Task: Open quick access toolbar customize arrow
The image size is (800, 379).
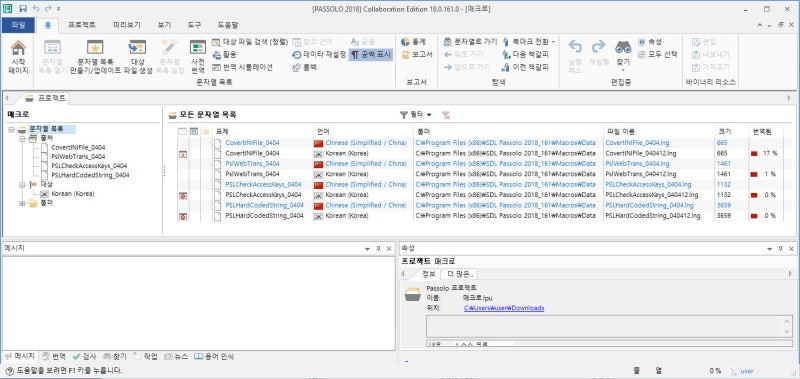Action: [x=59, y=9]
